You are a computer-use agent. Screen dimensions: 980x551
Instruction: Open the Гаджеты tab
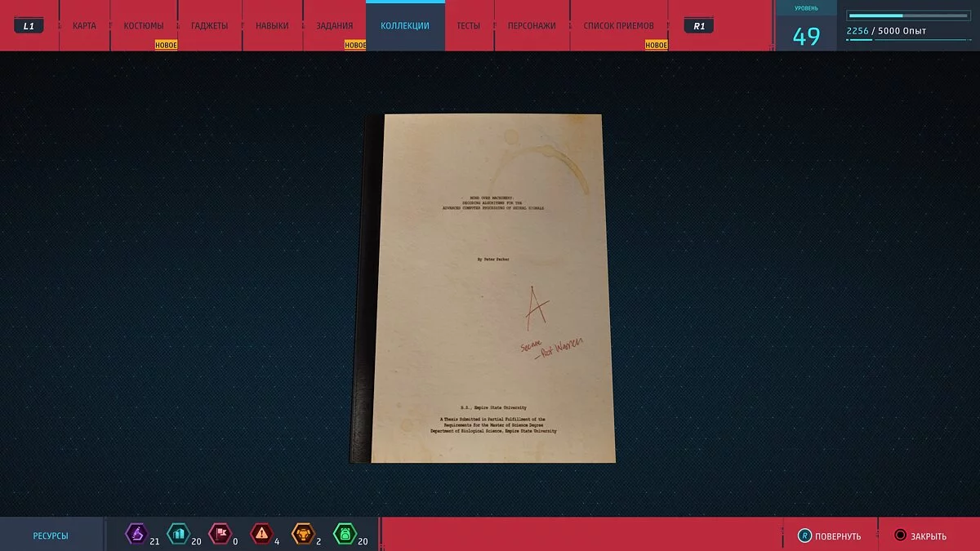tap(209, 25)
